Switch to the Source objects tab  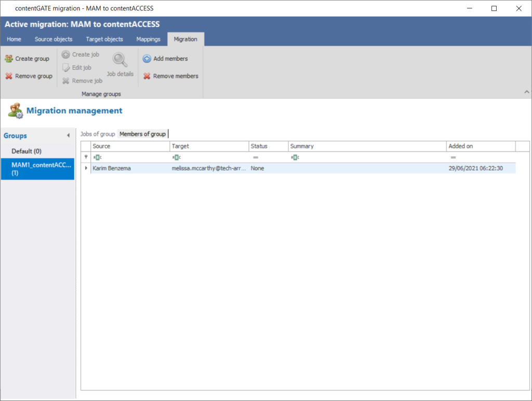[x=54, y=39]
